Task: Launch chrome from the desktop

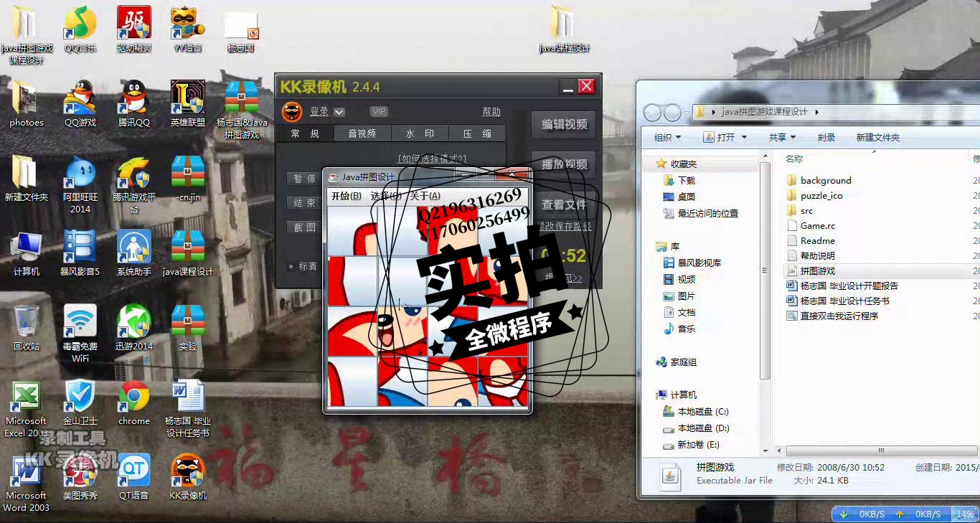Action: point(134,402)
